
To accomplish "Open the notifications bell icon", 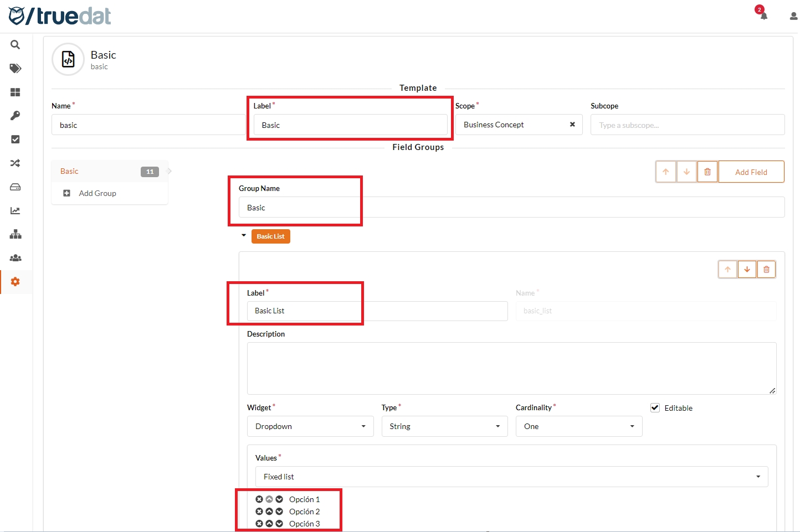I will (x=763, y=16).
